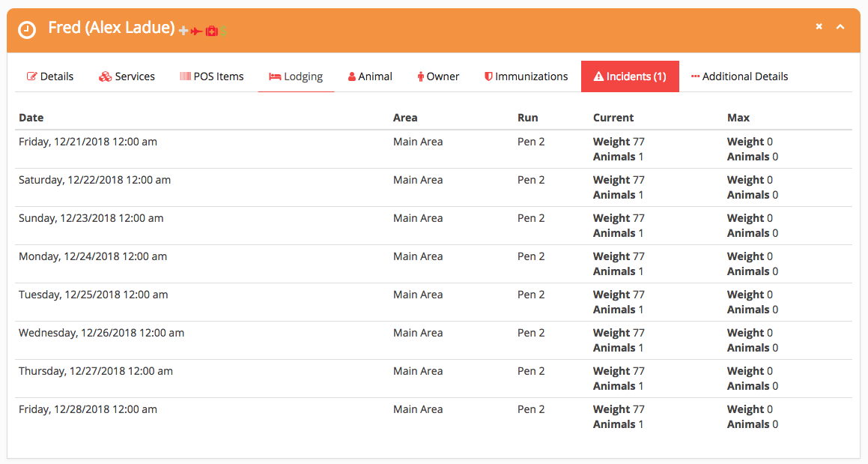Click the green dollar sign icon
Screen dimensions: 868x464
click(224, 31)
